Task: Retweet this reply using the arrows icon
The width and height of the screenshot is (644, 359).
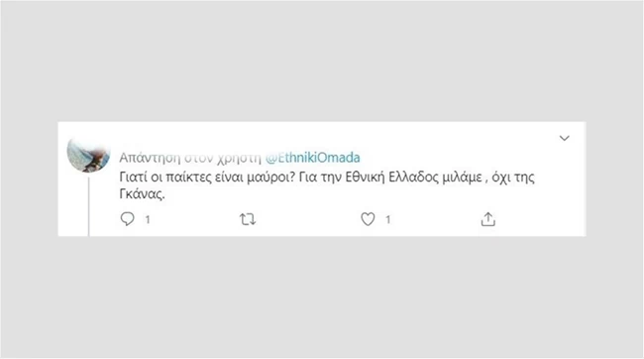Action: [248, 219]
